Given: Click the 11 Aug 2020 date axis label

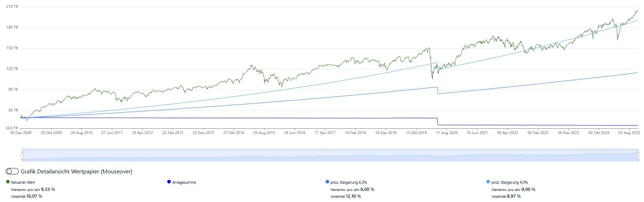Looking at the screenshot, I should click(x=447, y=133).
